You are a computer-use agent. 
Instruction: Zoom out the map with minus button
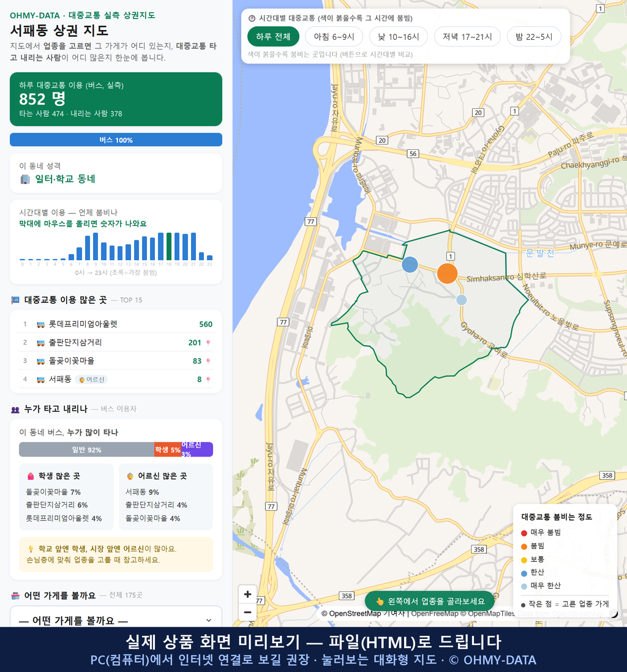point(247,612)
